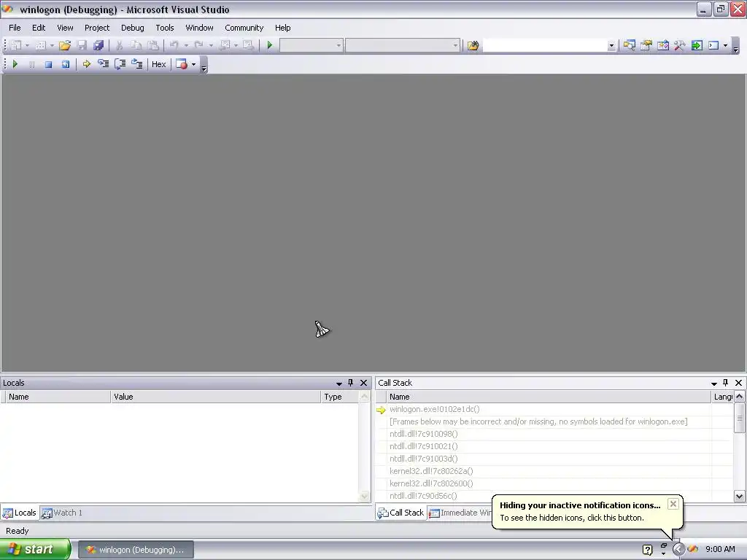Switch to the Watch 1 tab

click(62, 513)
